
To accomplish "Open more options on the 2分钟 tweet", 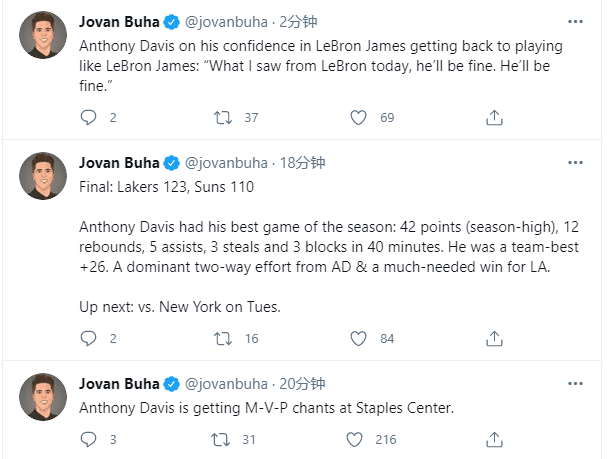I will click(x=574, y=21).
